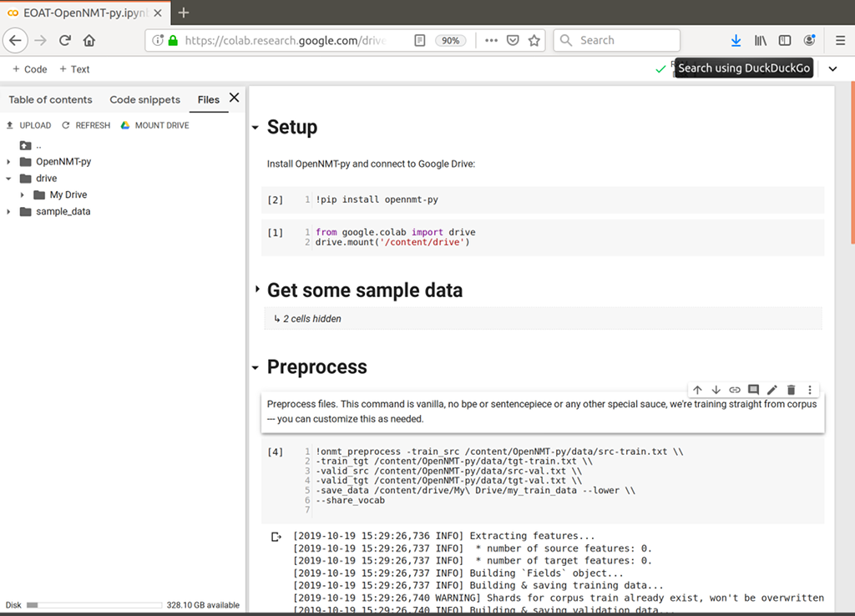Navigate to parent folder icon

pyautogui.click(x=25, y=145)
